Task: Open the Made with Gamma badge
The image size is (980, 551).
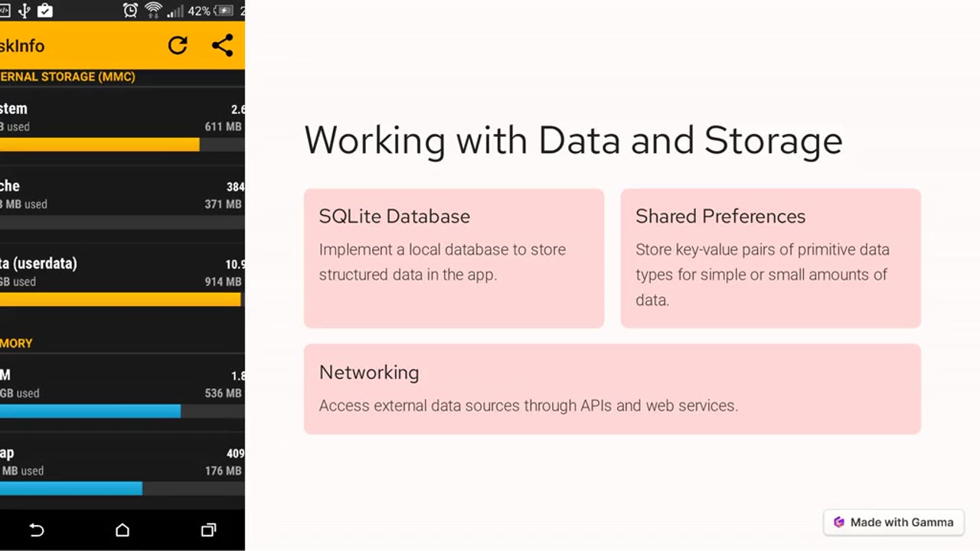Action: point(893,522)
